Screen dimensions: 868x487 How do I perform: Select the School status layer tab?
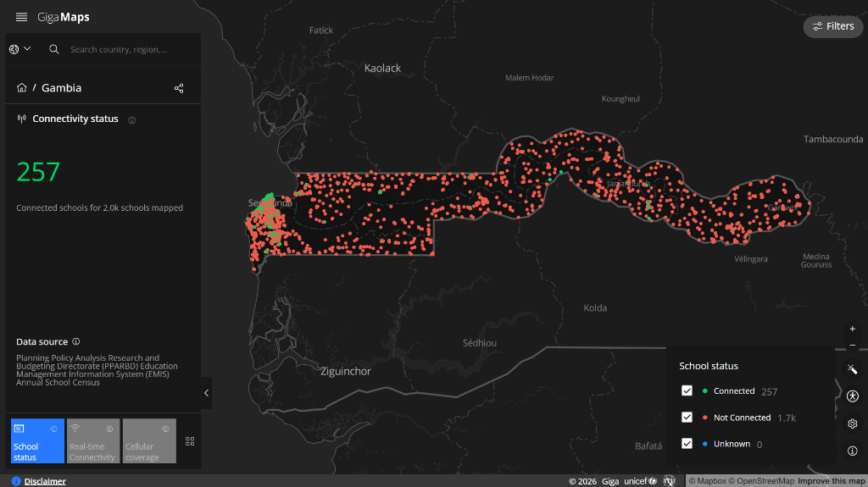click(x=37, y=441)
